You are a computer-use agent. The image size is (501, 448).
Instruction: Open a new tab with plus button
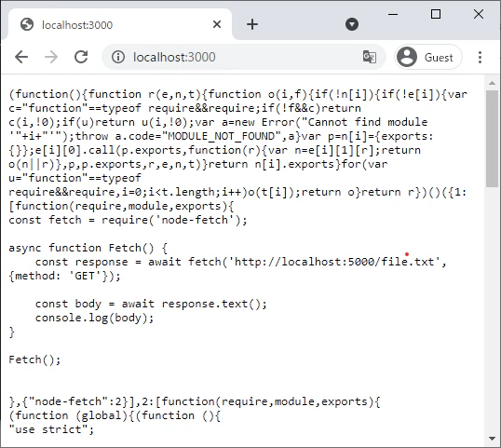[252, 24]
